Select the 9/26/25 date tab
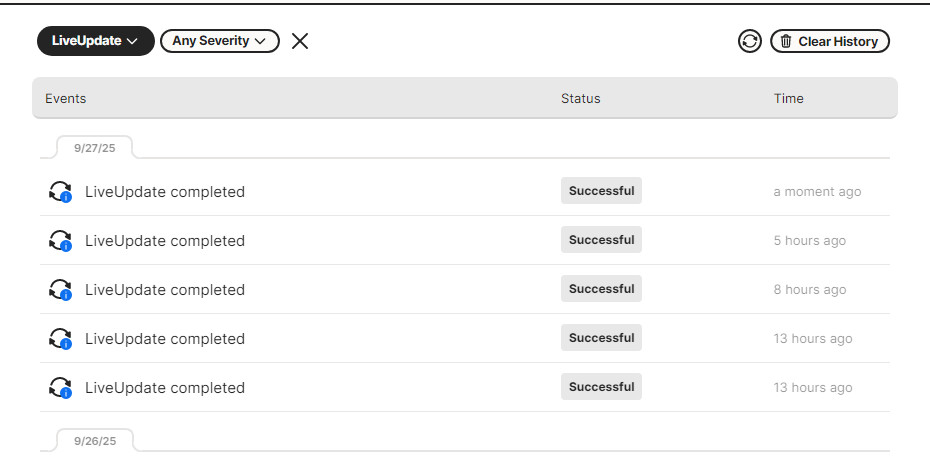Screen dimensions: 930x462 [x=95, y=440]
